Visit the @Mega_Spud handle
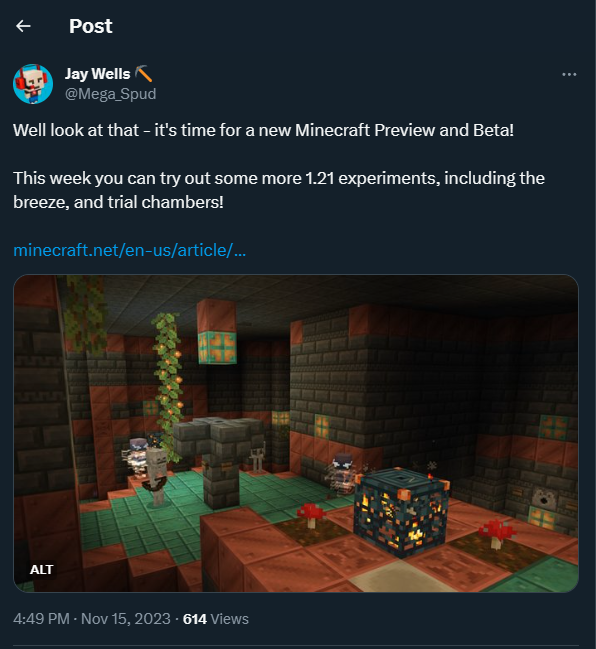This screenshot has height=649, width=596. click(111, 94)
